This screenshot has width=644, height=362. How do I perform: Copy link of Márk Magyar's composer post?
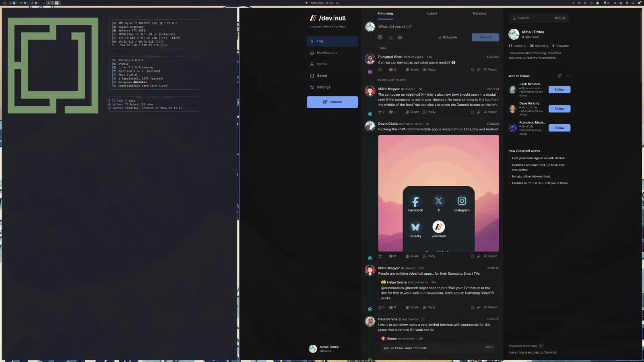pyautogui.click(x=479, y=112)
